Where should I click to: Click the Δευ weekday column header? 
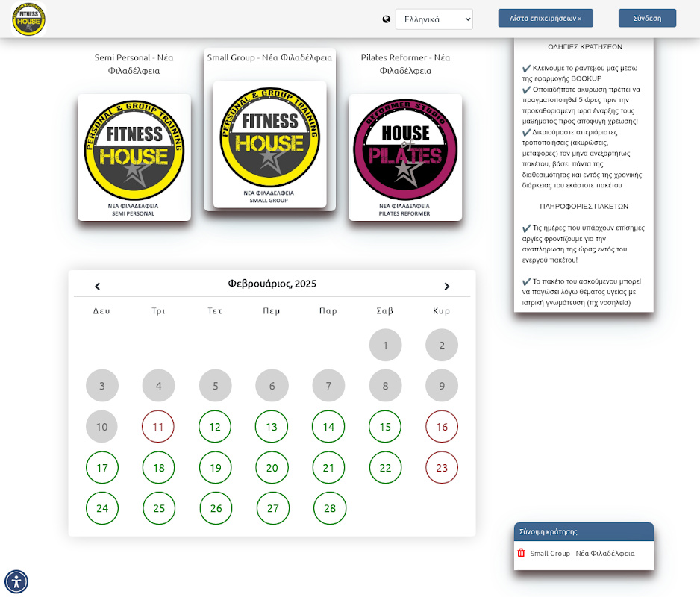pos(101,310)
